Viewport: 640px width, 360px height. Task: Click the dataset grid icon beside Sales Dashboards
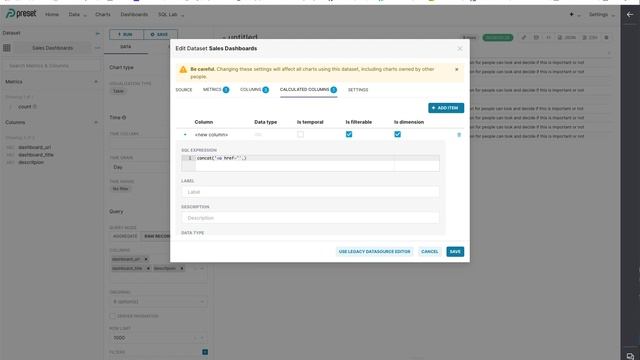[x=7, y=48]
